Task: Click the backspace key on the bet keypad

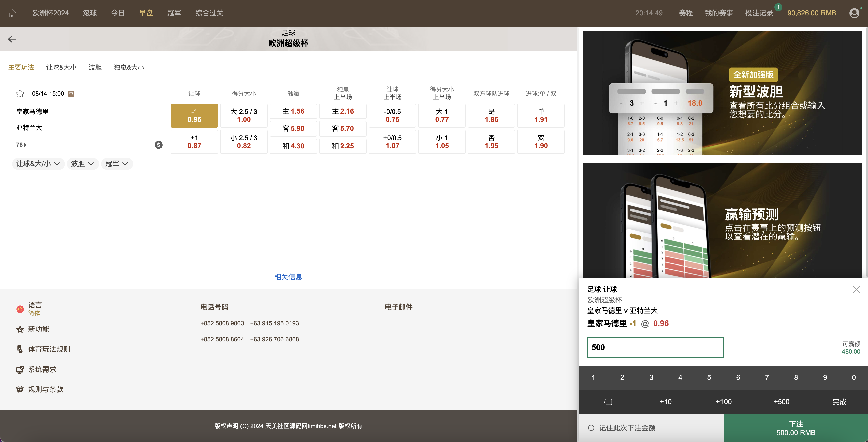Action: [608, 402]
